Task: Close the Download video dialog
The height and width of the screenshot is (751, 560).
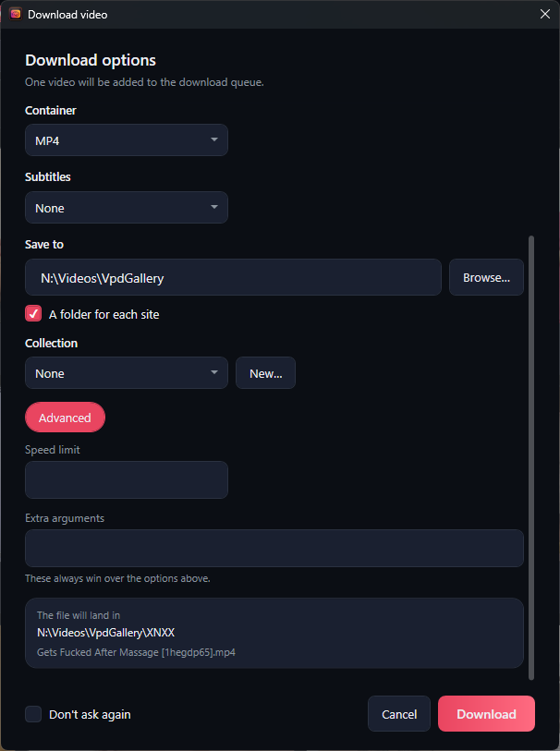Action: (544, 15)
